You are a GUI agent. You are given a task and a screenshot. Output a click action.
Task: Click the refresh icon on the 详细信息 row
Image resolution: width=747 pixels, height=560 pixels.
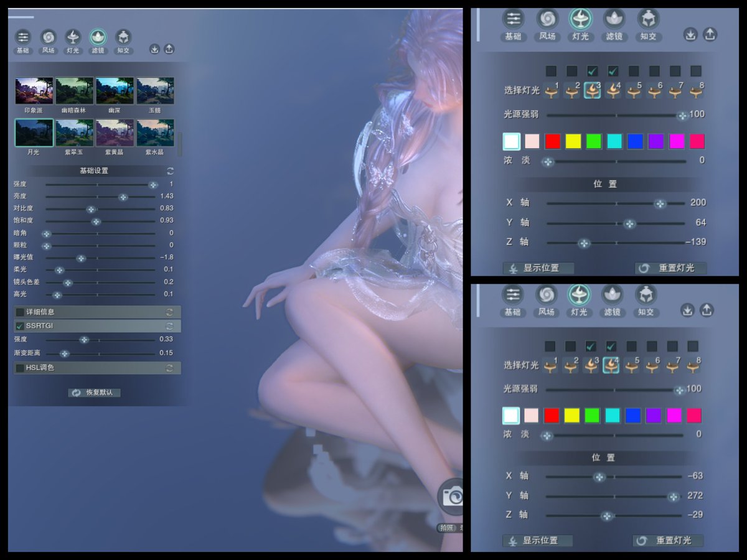click(169, 312)
